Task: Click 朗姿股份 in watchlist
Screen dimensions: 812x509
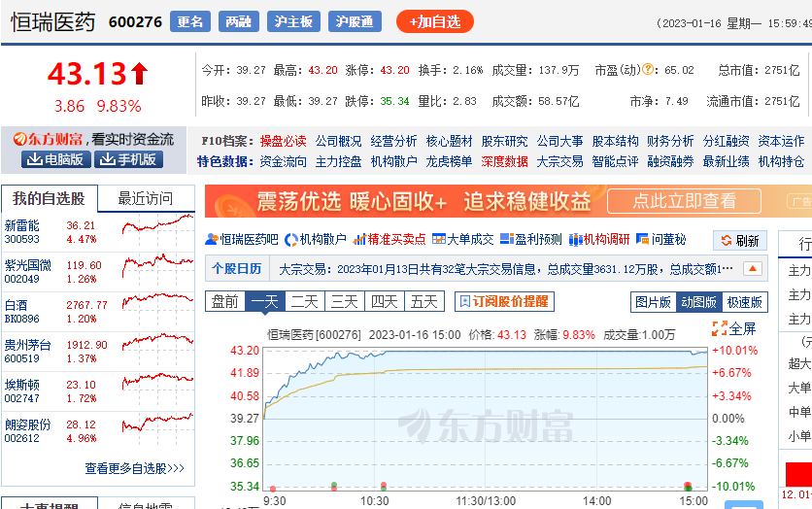Action: tap(28, 424)
